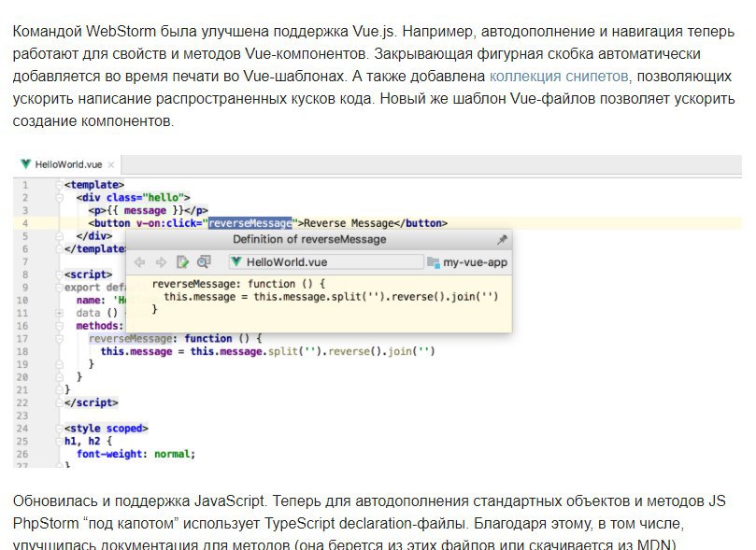Click the <template> tag on line 1
This screenshot has width=756, height=550.
[x=94, y=185]
